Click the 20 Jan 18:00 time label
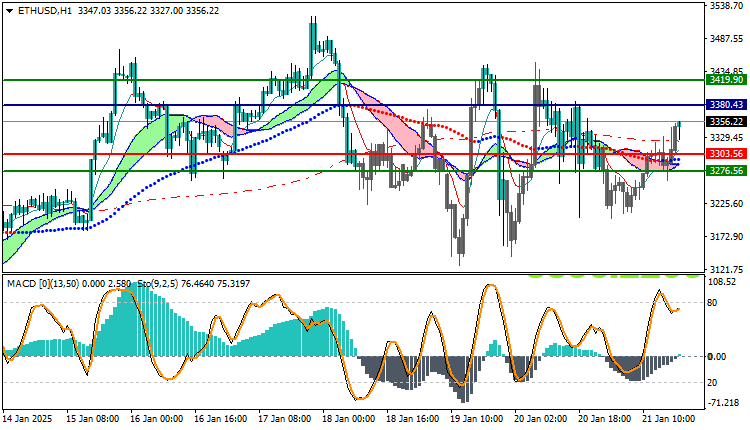The height and width of the screenshot is (430, 750). coord(605,419)
